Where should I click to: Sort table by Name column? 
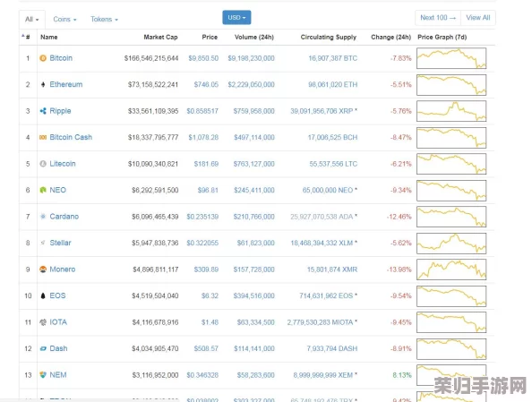point(49,37)
